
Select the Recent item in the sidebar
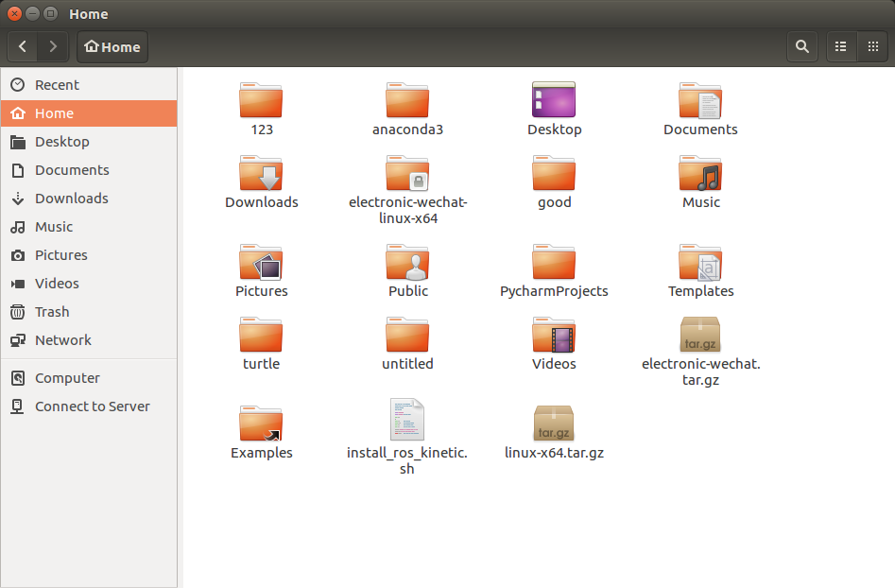click(x=57, y=84)
